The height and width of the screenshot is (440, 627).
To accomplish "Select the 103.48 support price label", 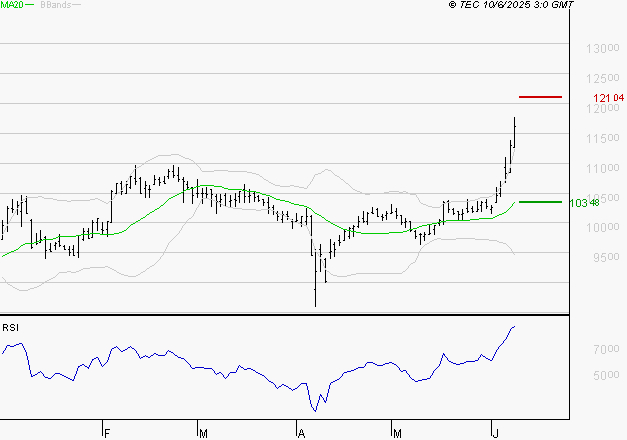I will [583, 203].
